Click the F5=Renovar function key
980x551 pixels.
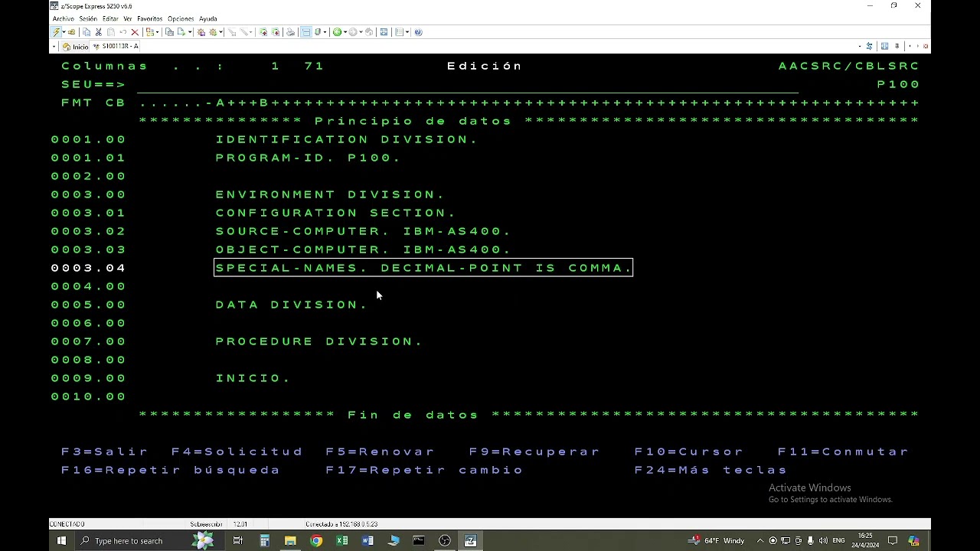click(x=381, y=452)
